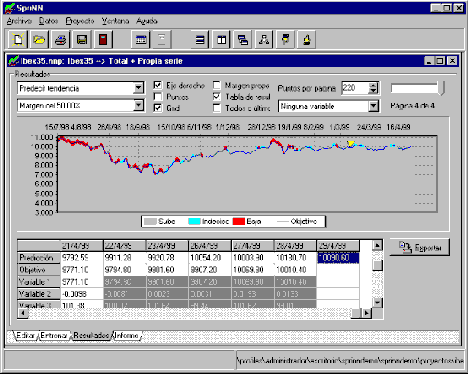Click the data table toolbar icon
468x374 pixels.
point(141,40)
